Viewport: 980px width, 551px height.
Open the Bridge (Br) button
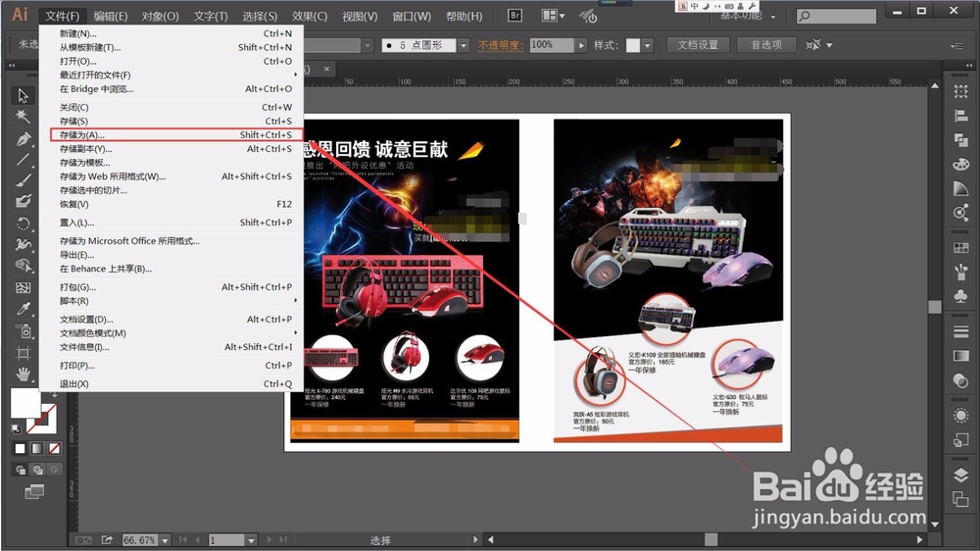click(514, 15)
